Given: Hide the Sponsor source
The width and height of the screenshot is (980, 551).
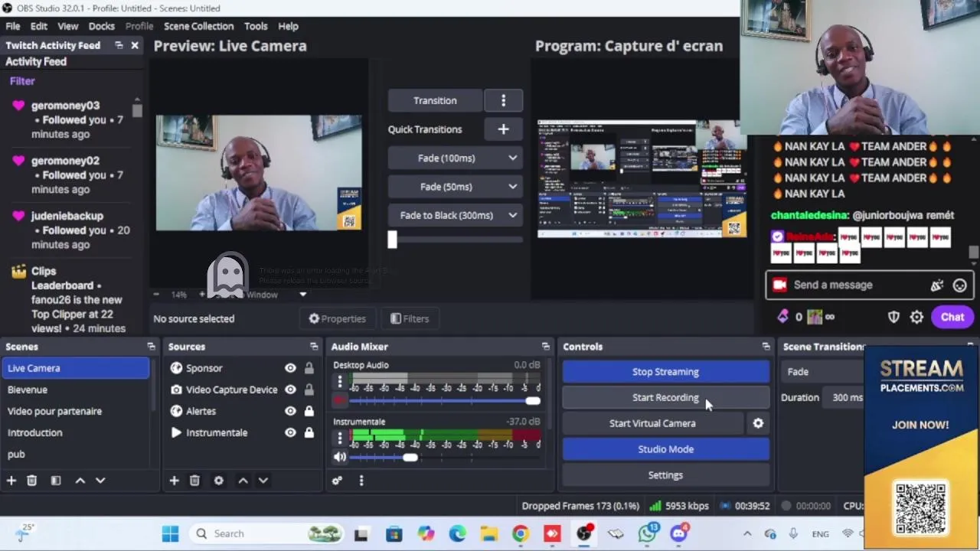Looking at the screenshot, I should (290, 368).
